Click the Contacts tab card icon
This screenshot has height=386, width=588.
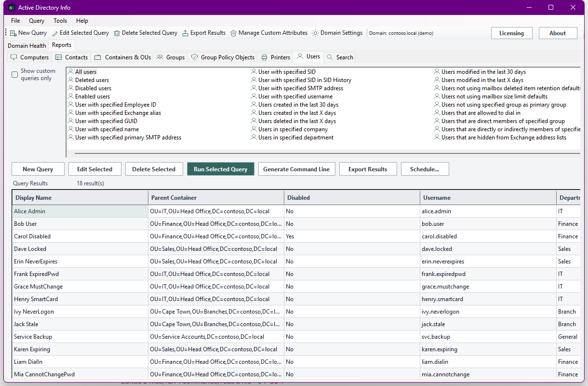point(59,57)
